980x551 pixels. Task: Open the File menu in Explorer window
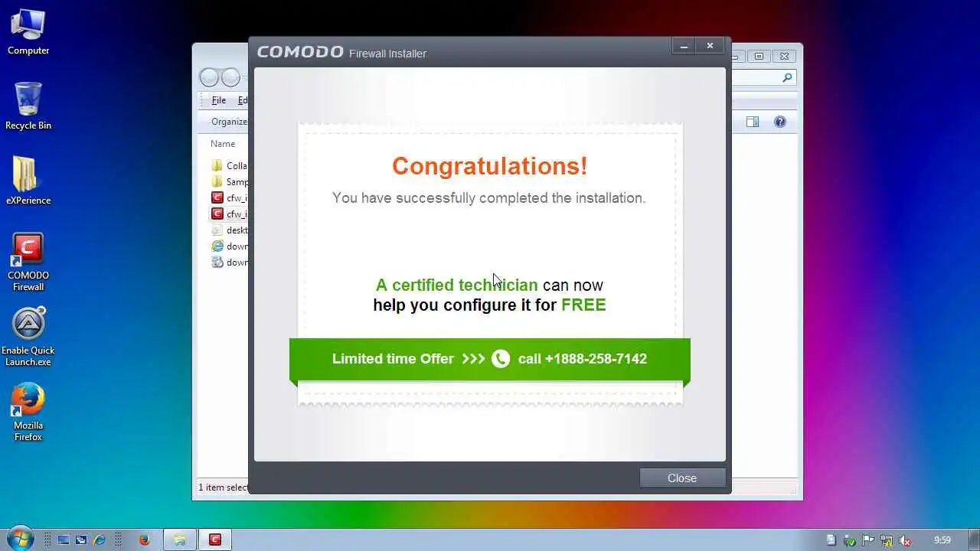(219, 100)
